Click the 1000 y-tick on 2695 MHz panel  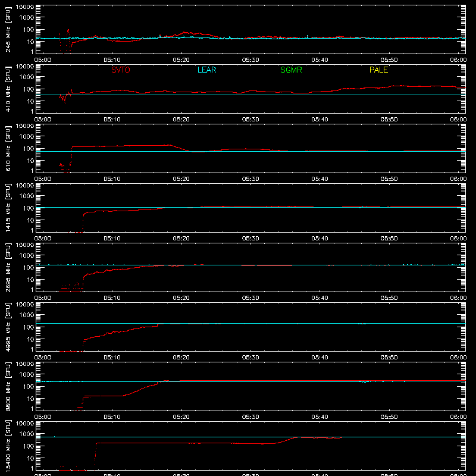(x=27, y=256)
